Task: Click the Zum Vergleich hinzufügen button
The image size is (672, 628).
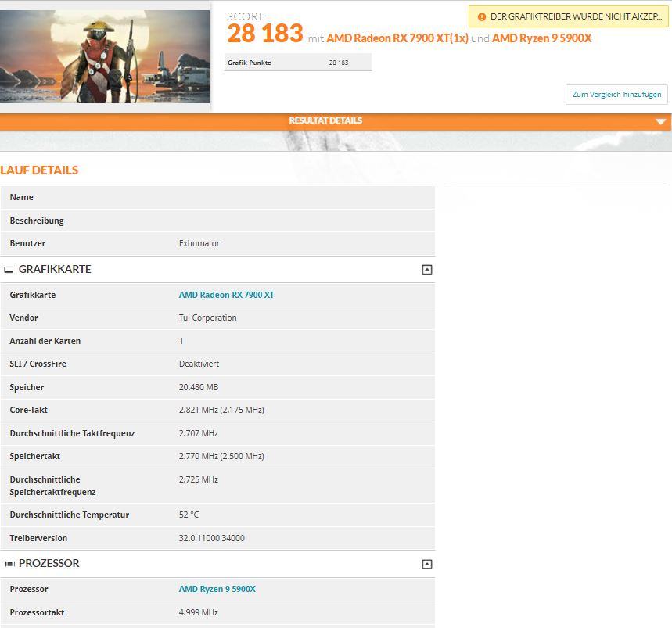Action: click(616, 95)
